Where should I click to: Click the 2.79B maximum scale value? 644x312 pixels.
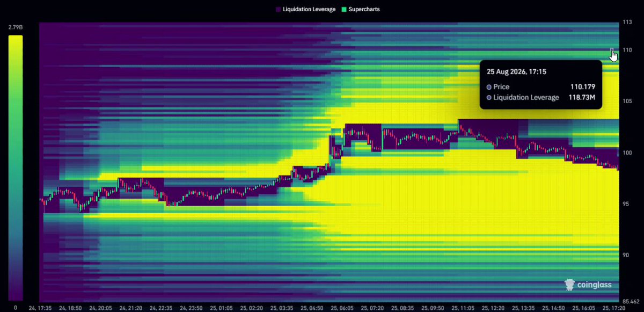(16, 27)
